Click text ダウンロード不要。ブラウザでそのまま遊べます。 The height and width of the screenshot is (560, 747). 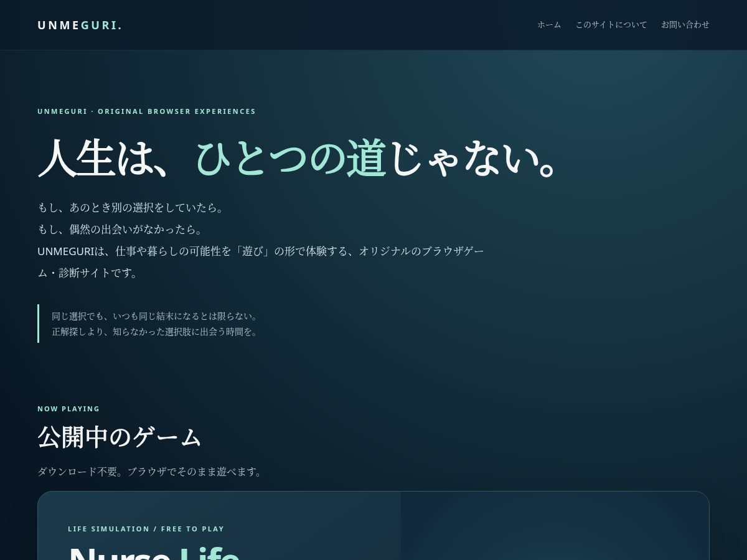point(151,472)
